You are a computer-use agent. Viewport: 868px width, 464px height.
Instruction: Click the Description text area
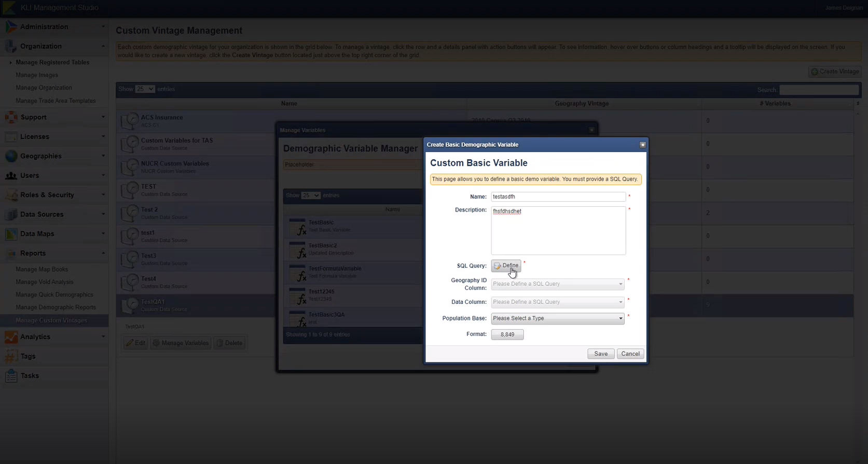pyautogui.click(x=558, y=231)
